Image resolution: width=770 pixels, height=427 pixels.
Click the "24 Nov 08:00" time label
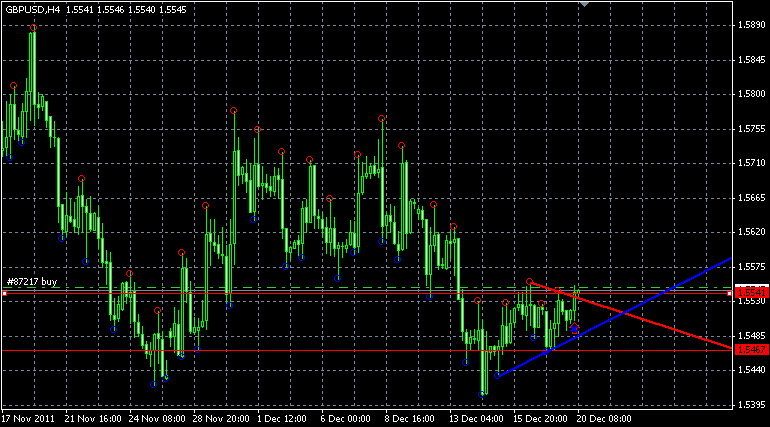157,419
